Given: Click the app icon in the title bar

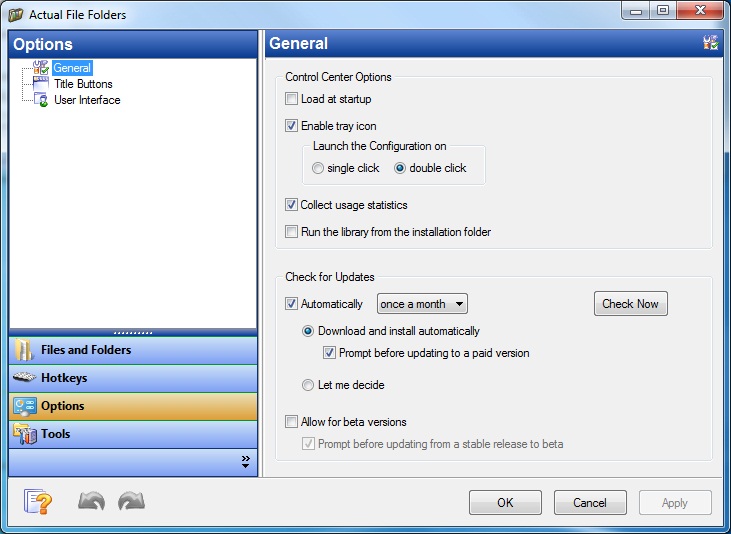Looking at the screenshot, I should pyautogui.click(x=16, y=14).
